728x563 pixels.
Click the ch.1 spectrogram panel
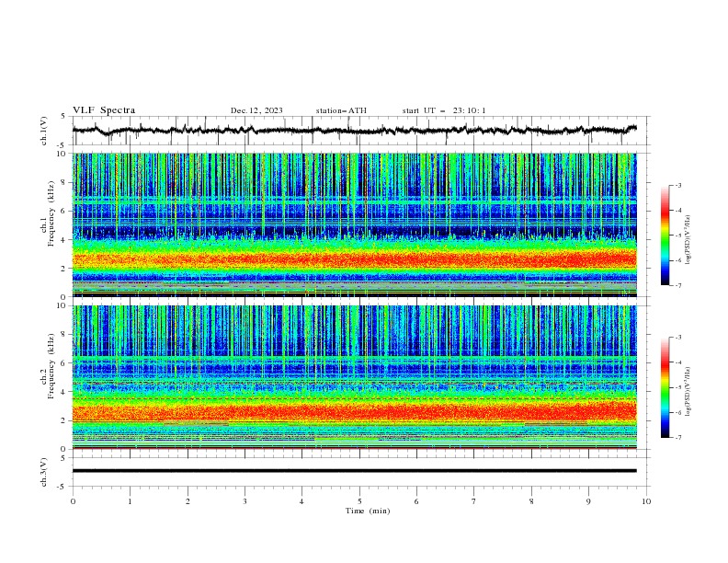point(354,224)
